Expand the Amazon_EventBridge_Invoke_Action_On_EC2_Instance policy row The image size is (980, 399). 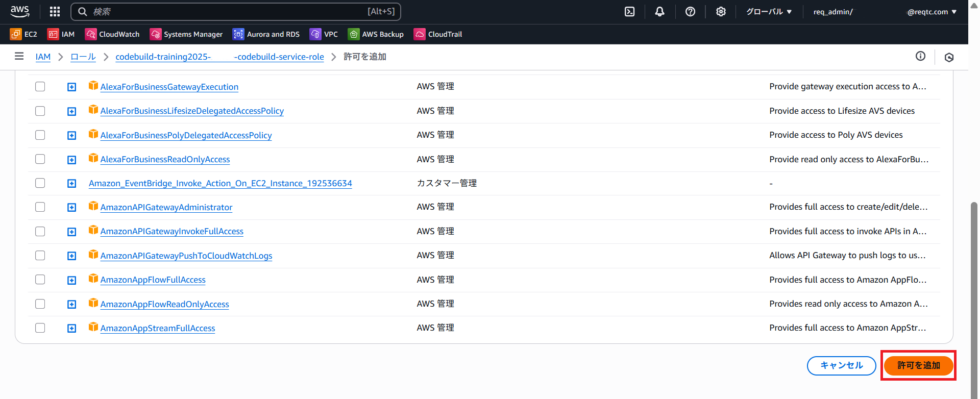pyautogui.click(x=72, y=184)
